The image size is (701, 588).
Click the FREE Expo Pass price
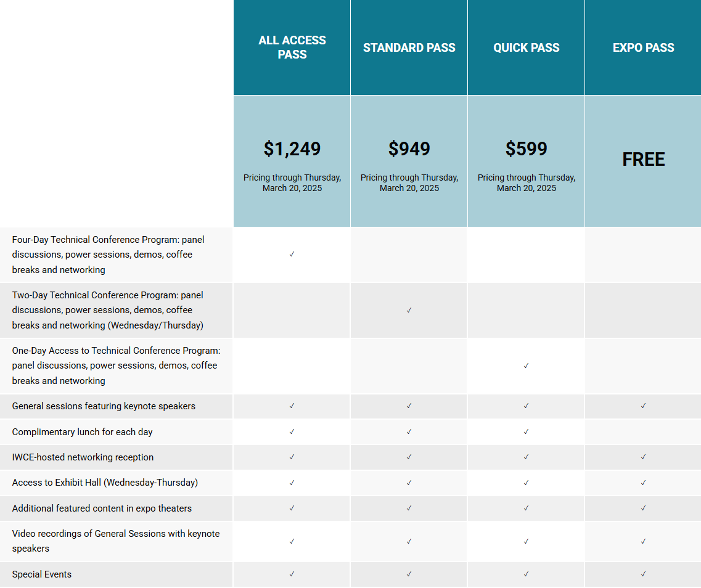coord(643,160)
